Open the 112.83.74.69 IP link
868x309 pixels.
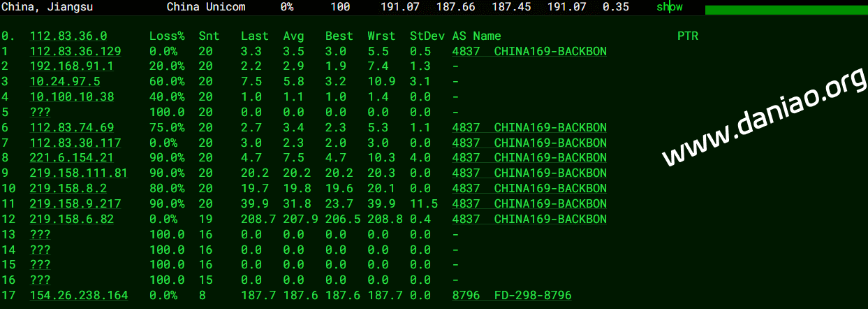[x=72, y=127]
